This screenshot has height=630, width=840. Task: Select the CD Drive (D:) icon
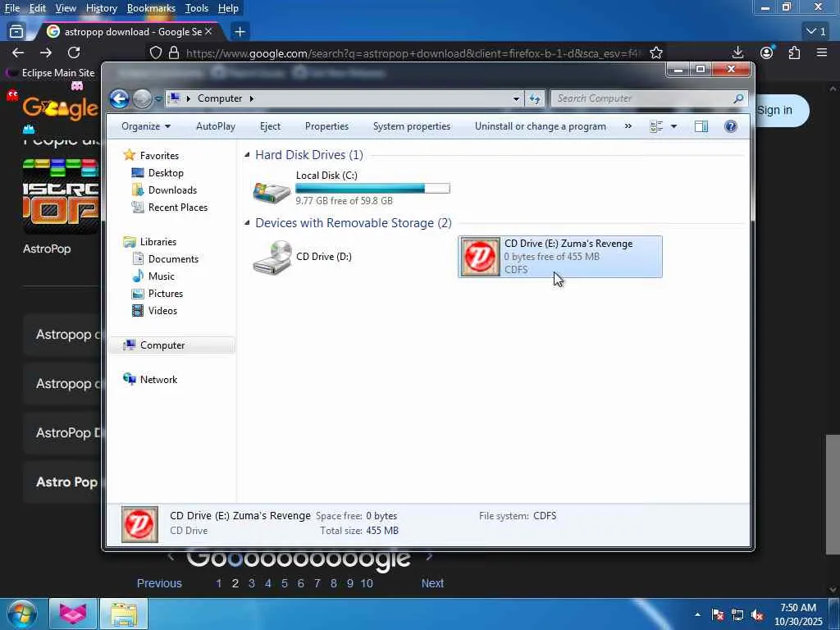coord(272,257)
